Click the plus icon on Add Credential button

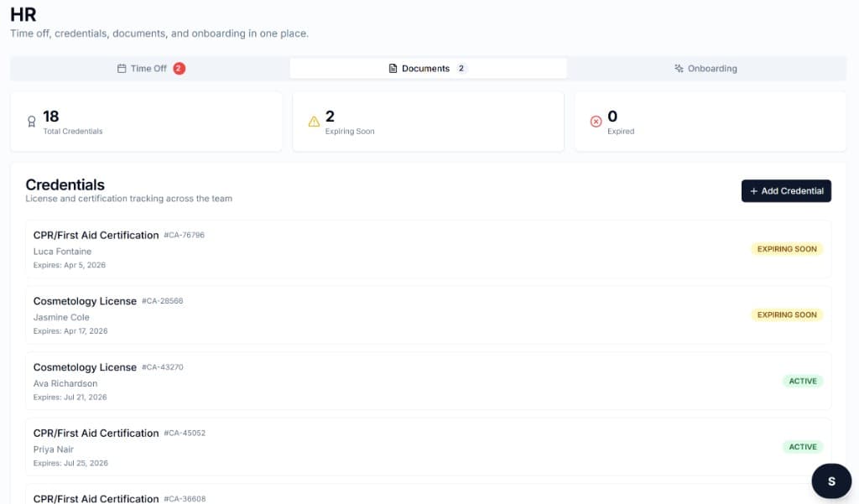tap(753, 190)
